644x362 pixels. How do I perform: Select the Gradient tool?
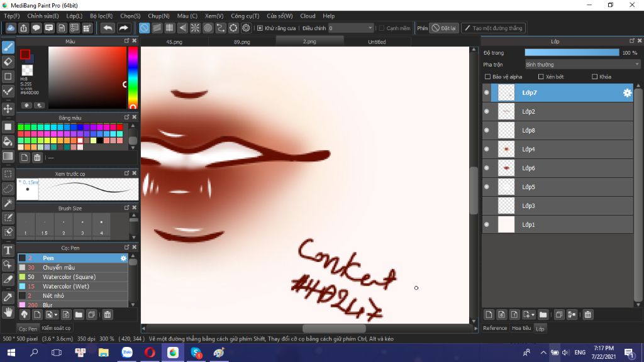8,156
